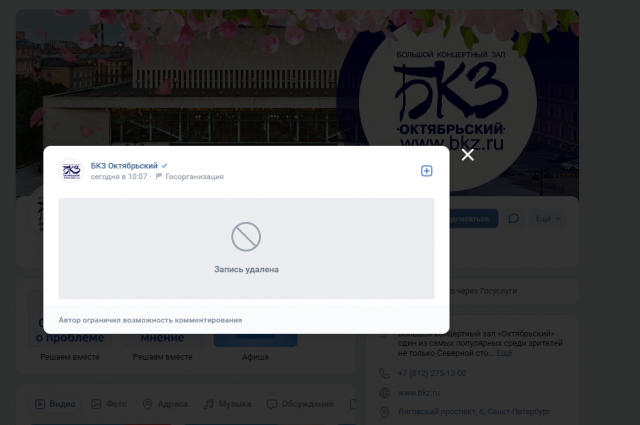Viewport: 640px width, 425px height.
Task: Open the www.bkz.ru website link
Action: [x=419, y=393]
